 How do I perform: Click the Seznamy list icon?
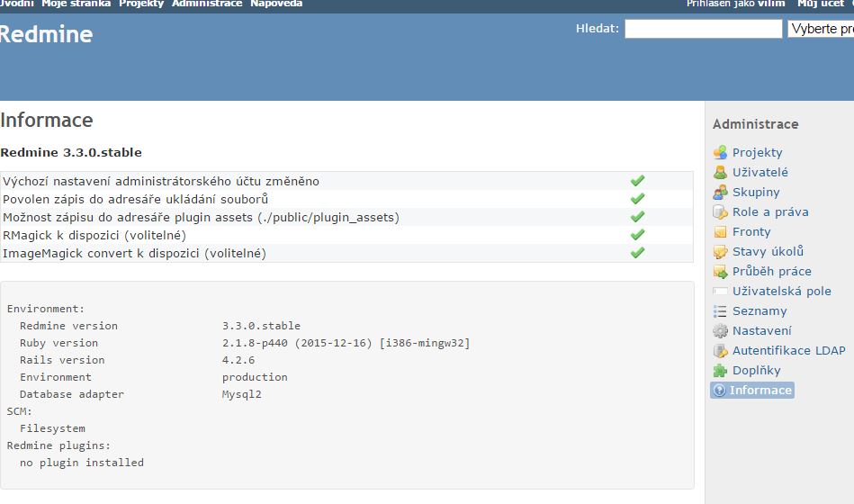click(x=720, y=311)
